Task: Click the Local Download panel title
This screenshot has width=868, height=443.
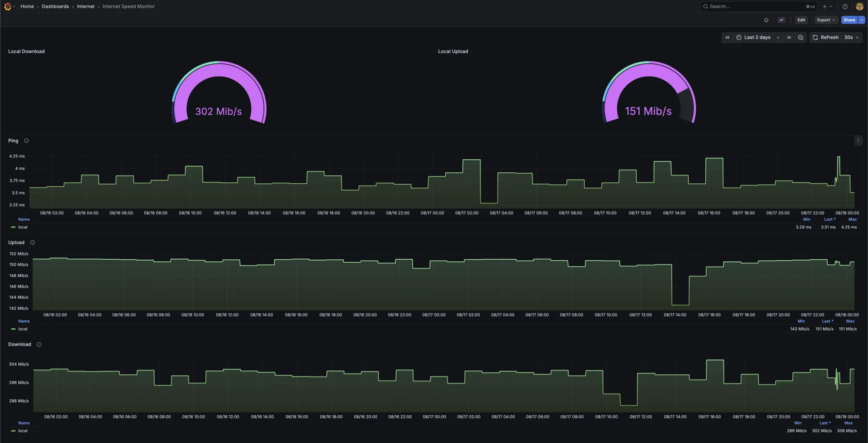Action: point(26,51)
